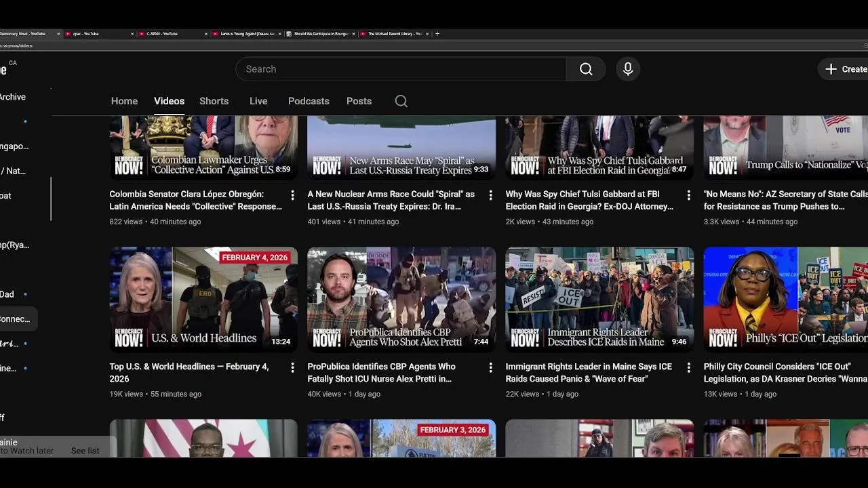Activate voice search microphone

click(x=628, y=69)
